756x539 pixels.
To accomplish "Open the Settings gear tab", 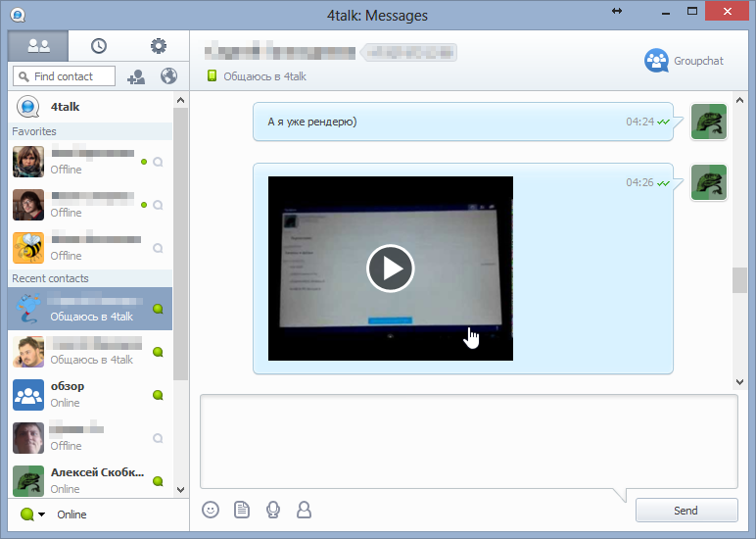I will (159, 46).
